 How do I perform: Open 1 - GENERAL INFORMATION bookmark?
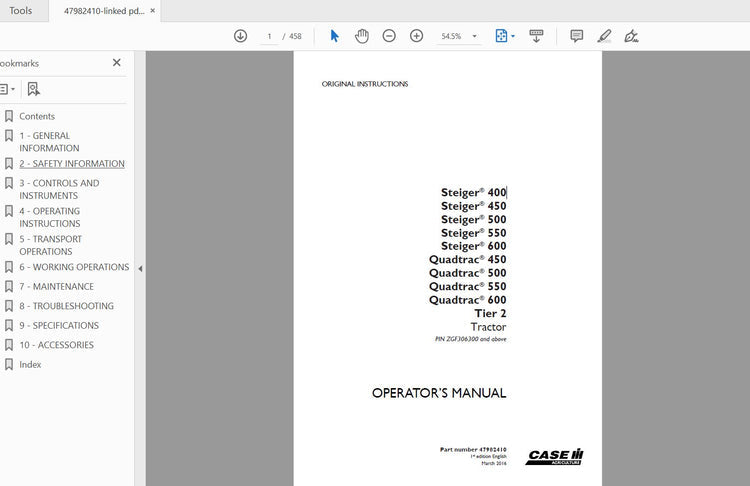(x=49, y=142)
